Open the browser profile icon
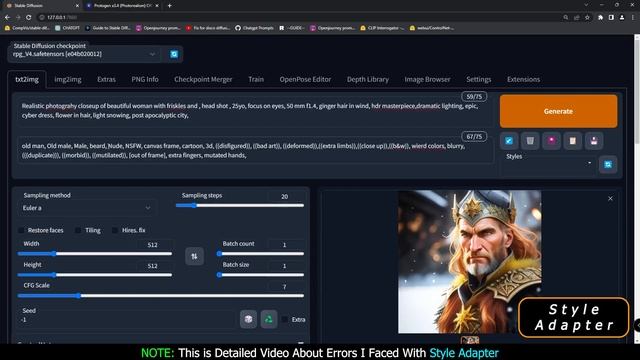 [x=622, y=18]
